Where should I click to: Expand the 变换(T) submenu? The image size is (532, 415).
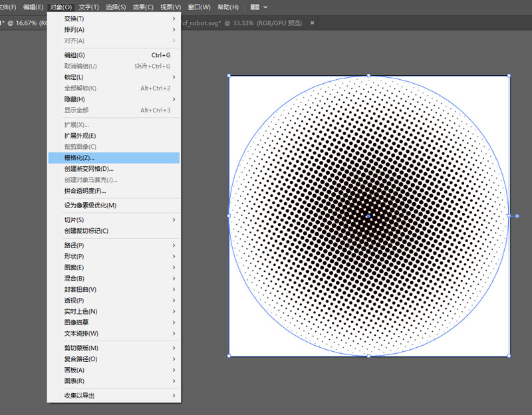[114, 19]
